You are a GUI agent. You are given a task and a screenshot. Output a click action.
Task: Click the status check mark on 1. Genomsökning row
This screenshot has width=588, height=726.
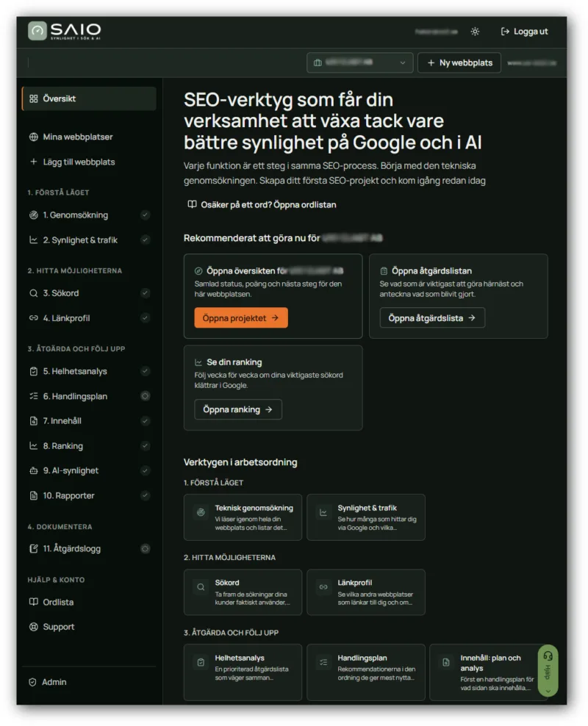pyautogui.click(x=145, y=215)
